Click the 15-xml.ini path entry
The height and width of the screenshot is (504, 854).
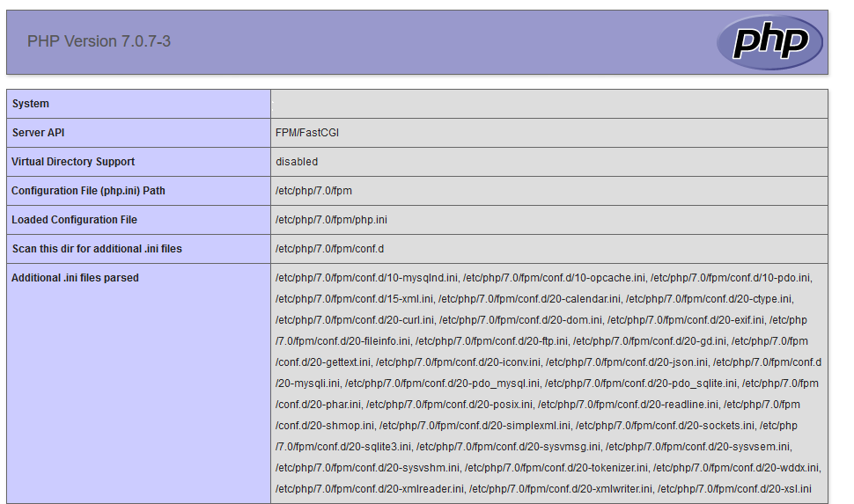tap(354, 299)
